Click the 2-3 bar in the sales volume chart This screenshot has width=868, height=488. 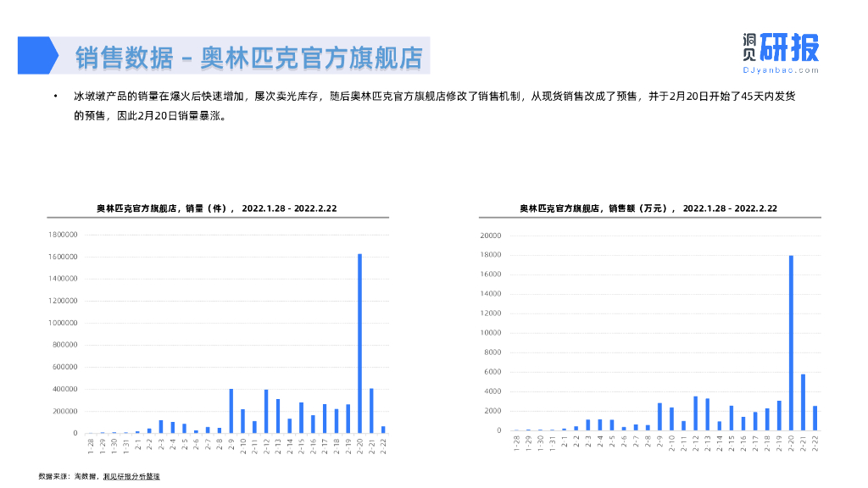point(161,427)
